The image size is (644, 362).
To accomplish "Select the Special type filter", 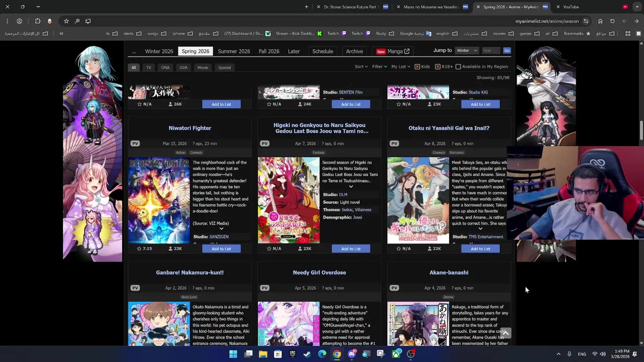I will click(x=224, y=67).
